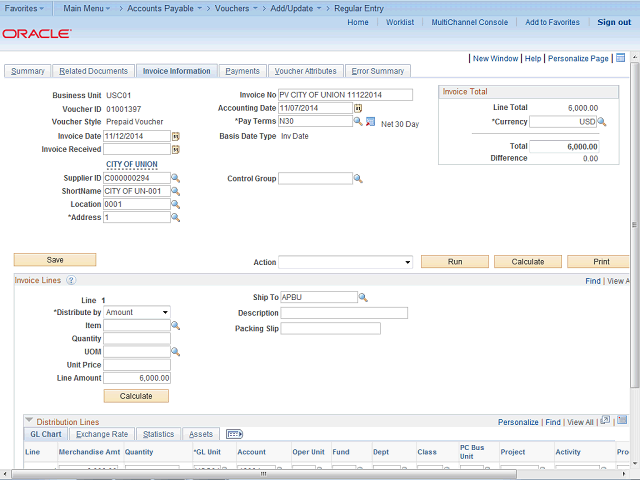This screenshot has width=640, height=480.
Task: Click the Item lookup magnifier icon
Action: coord(175,326)
